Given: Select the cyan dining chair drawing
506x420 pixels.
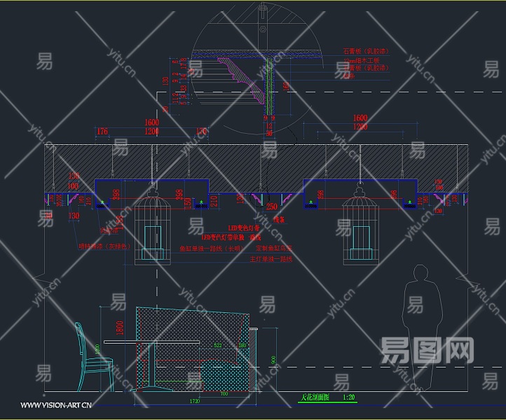Looking at the screenshot, I should pyautogui.click(x=94, y=356).
